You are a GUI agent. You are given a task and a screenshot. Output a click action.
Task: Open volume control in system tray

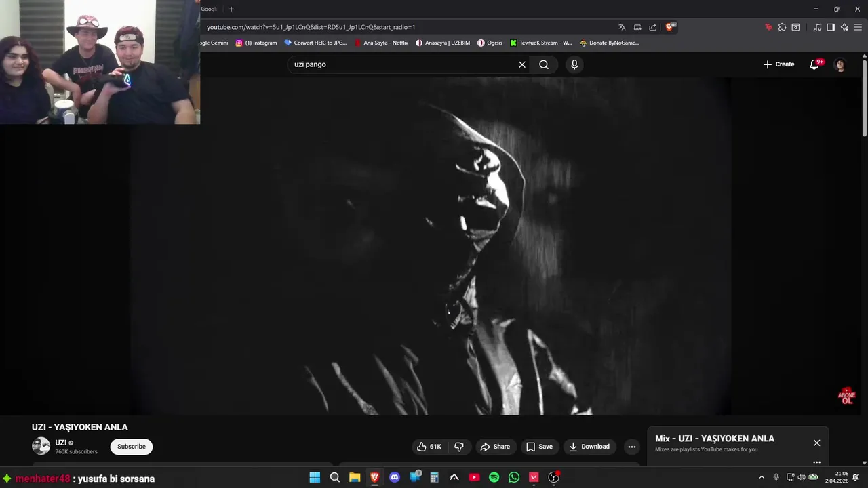pos(801,477)
